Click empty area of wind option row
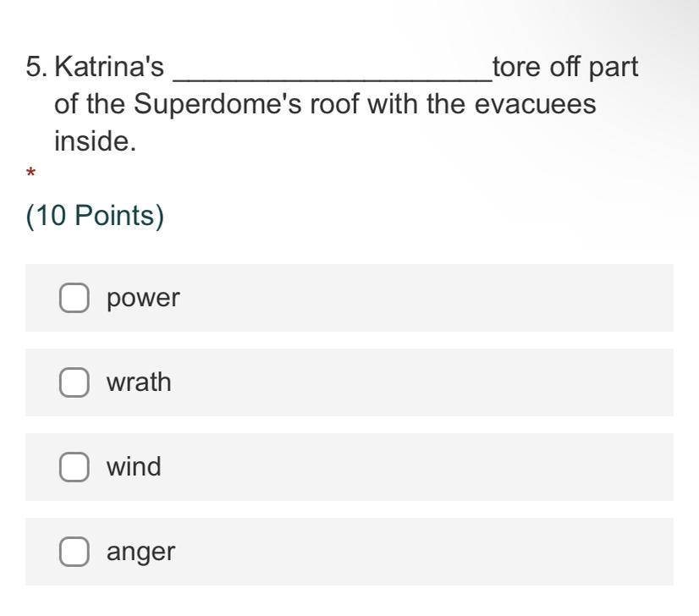 (x=423, y=467)
